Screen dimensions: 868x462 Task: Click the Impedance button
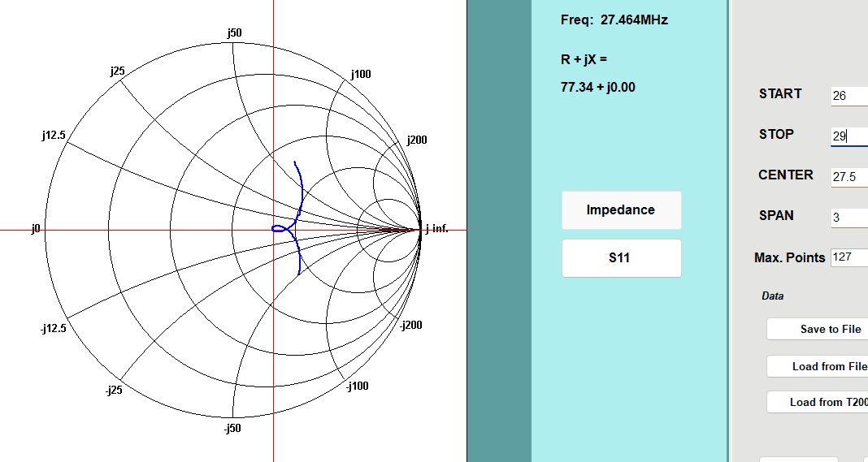point(621,210)
